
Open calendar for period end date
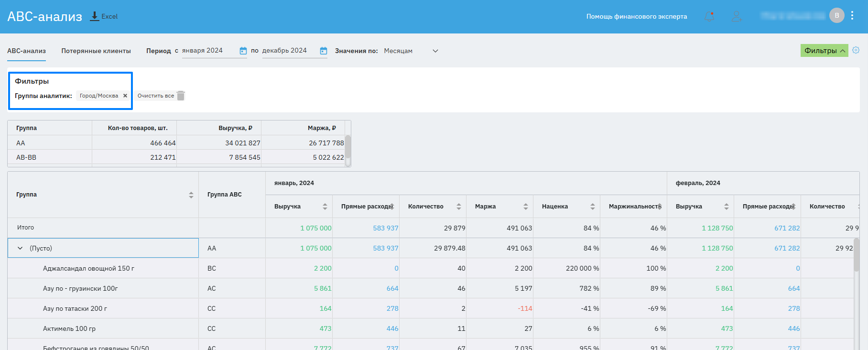coord(324,51)
